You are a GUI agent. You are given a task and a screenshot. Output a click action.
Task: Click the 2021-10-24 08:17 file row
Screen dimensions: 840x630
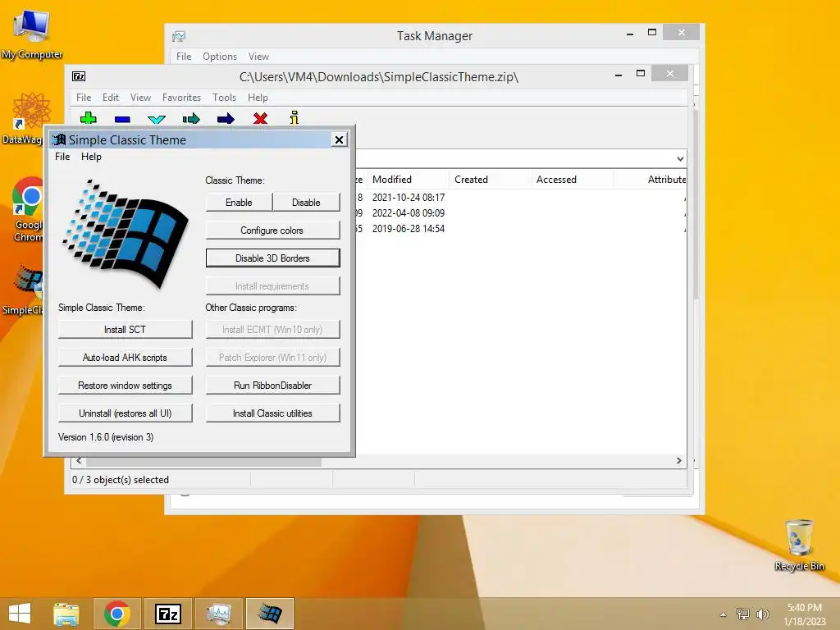click(521, 198)
